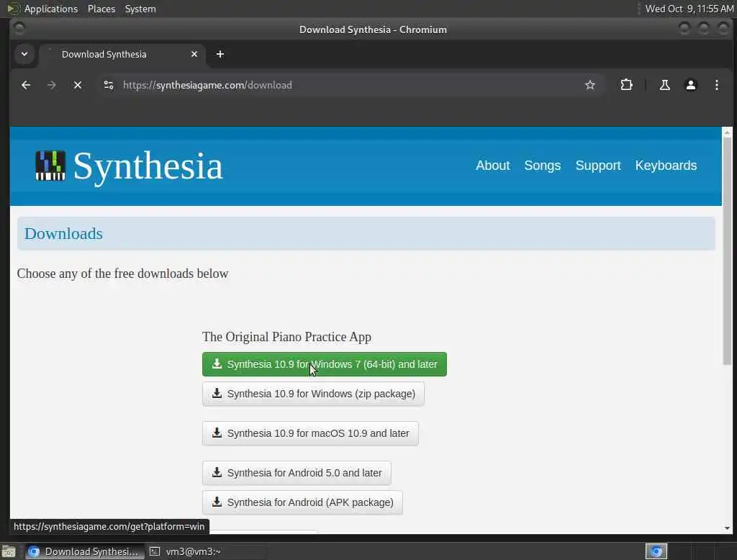This screenshot has width=737, height=560.
Task: Bookmark this page with the star icon
Action: [x=590, y=85]
